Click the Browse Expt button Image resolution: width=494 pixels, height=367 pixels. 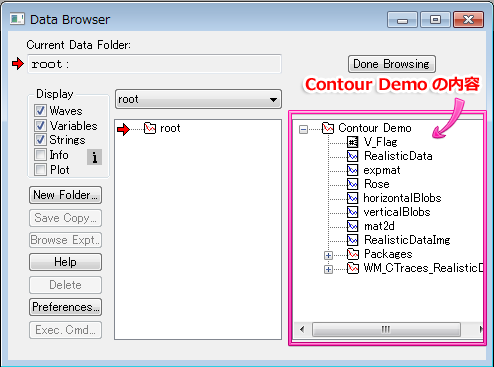click(65, 240)
